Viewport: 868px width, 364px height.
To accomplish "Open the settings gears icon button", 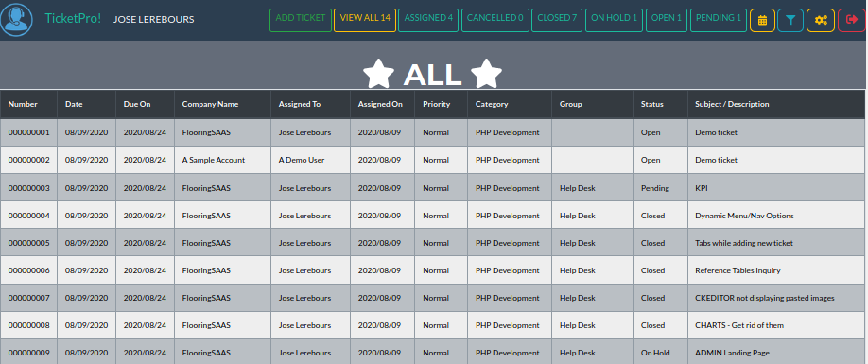I will pos(821,21).
